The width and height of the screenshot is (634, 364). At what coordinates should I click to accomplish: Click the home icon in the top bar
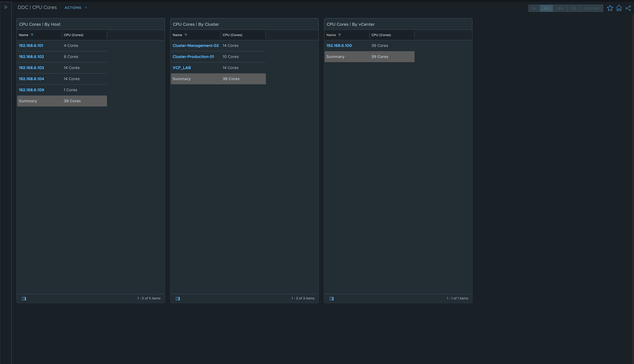click(619, 8)
